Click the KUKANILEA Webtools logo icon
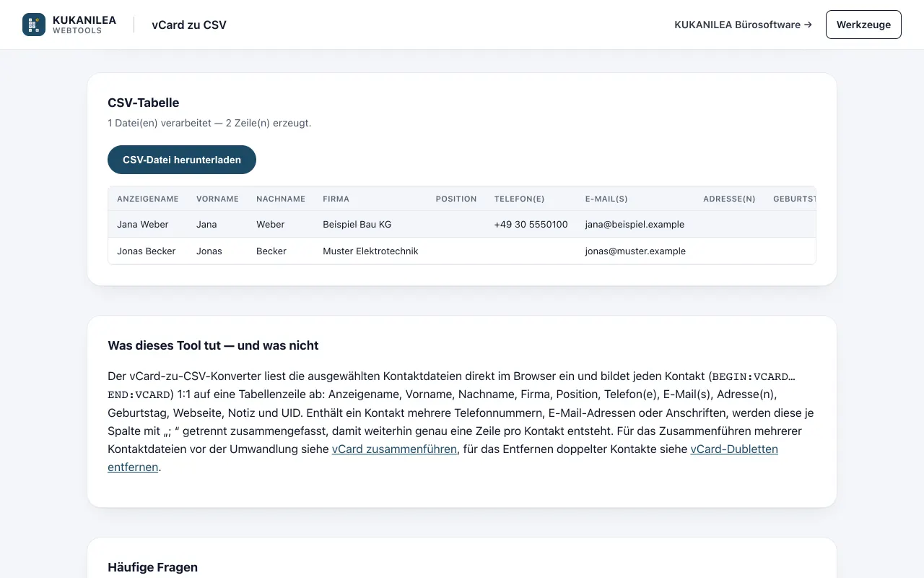The height and width of the screenshot is (578, 924). click(x=34, y=25)
